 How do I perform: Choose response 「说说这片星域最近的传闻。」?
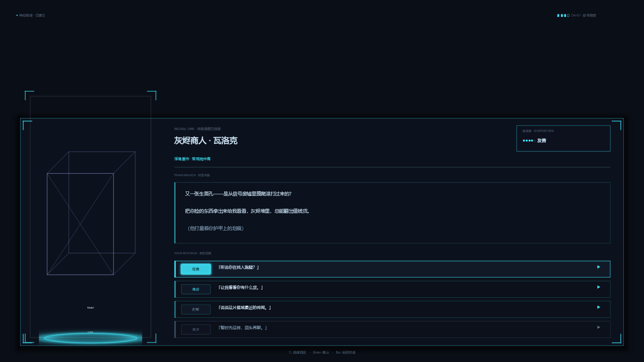point(392,309)
